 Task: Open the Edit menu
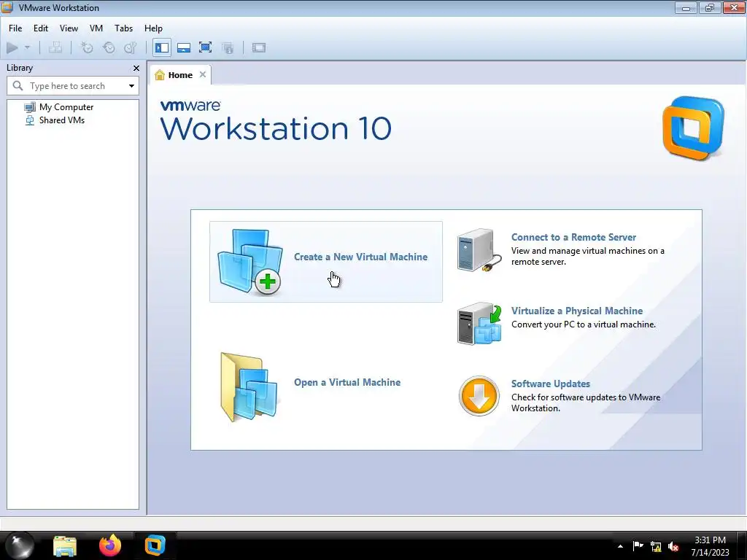(x=41, y=28)
